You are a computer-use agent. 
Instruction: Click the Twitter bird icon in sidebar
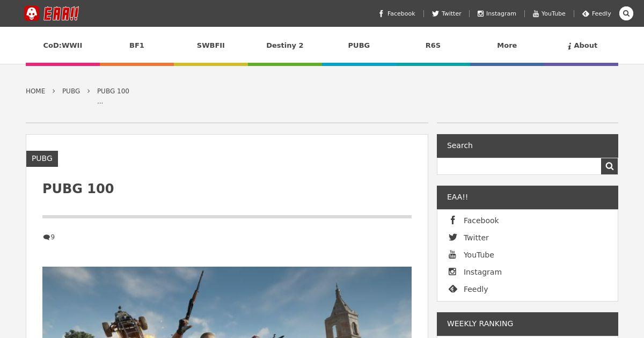click(452, 237)
